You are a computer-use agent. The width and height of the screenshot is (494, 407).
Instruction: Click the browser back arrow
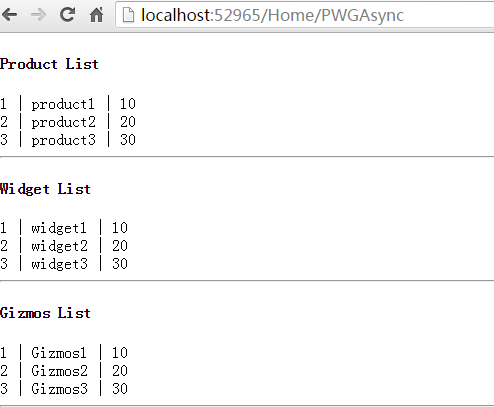point(9,15)
